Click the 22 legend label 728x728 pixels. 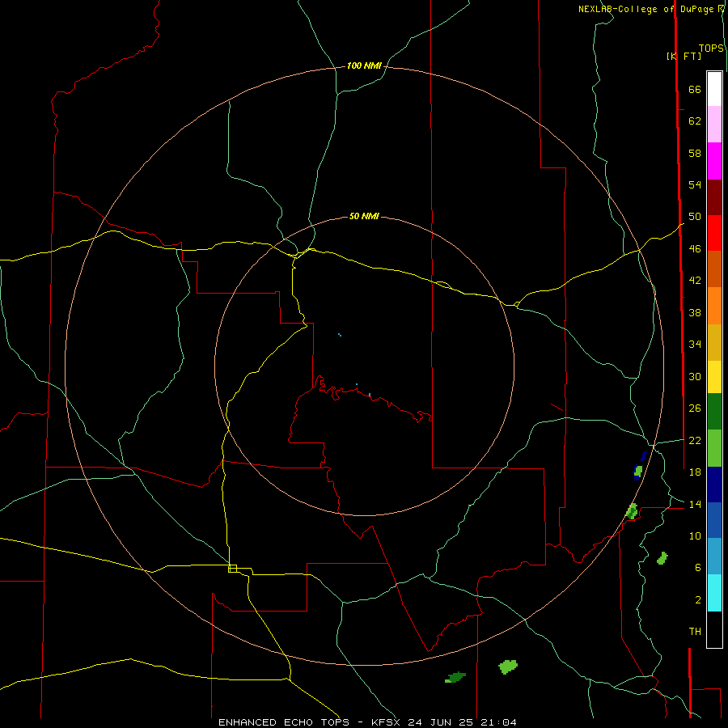coord(695,441)
